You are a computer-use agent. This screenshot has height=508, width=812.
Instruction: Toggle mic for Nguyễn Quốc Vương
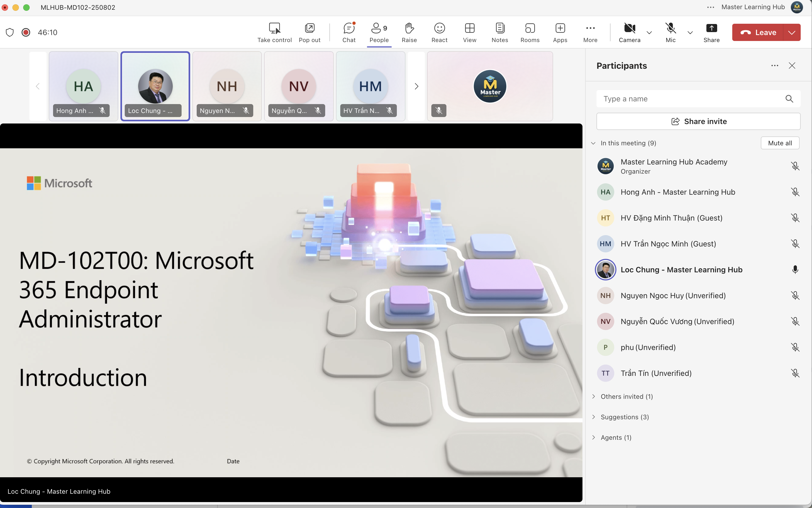pyautogui.click(x=795, y=321)
